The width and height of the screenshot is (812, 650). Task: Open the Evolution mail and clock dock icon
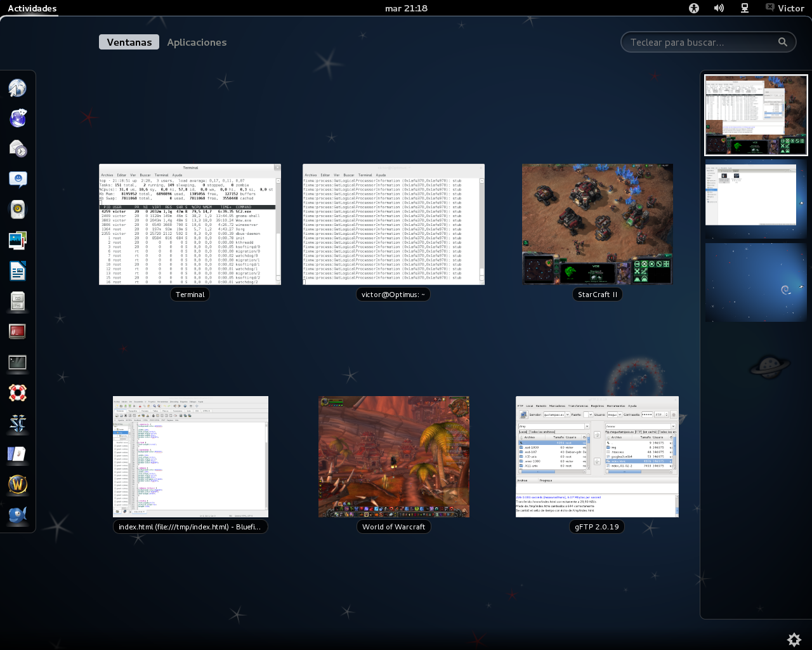click(18, 149)
